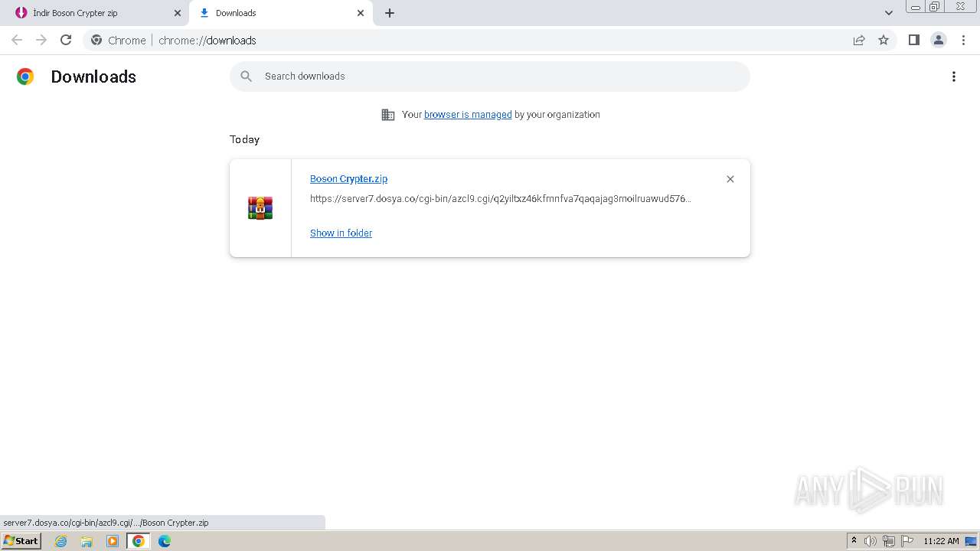The width and height of the screenshot is (980, 551).
Task: Go back with the back arrow
Action: (17, 40)
